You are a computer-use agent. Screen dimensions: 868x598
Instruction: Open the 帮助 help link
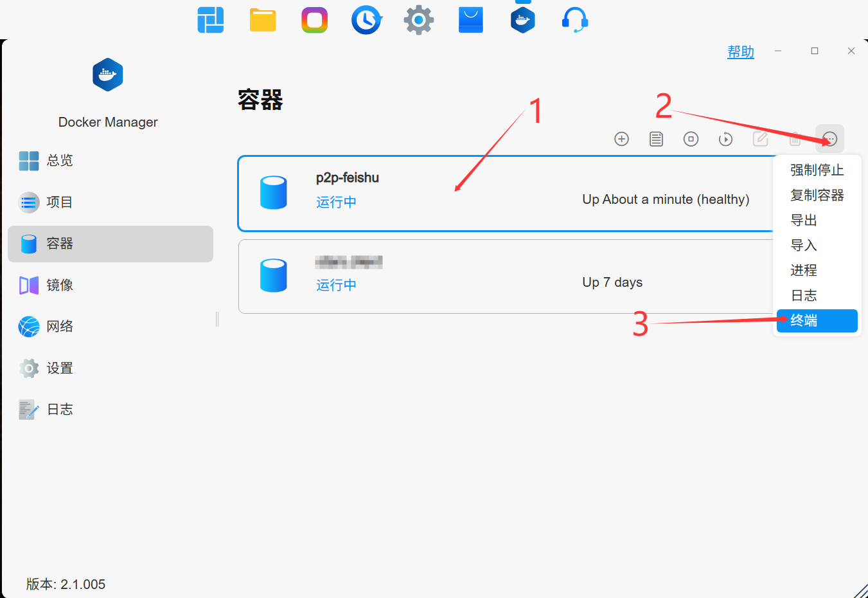tap(741, 52)
